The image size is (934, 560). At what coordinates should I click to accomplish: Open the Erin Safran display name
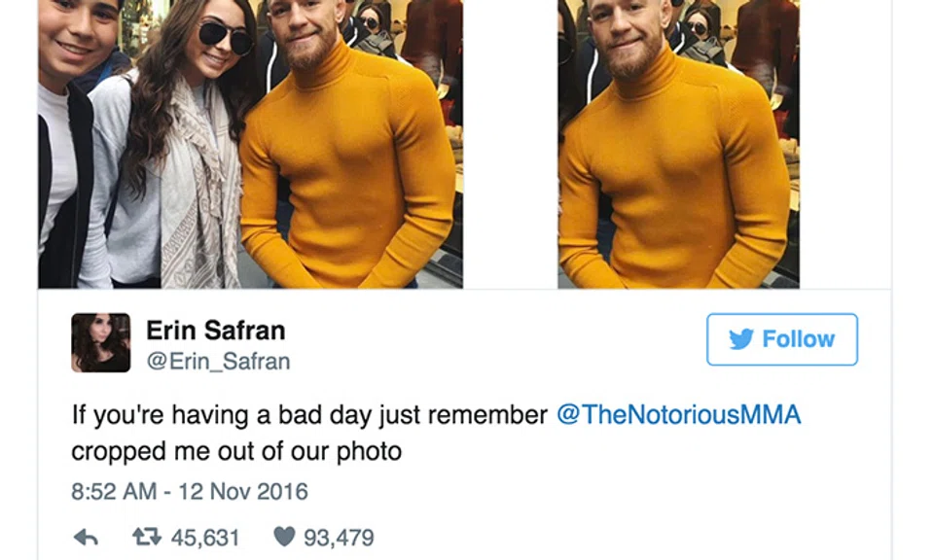click(x=216, y=331)
